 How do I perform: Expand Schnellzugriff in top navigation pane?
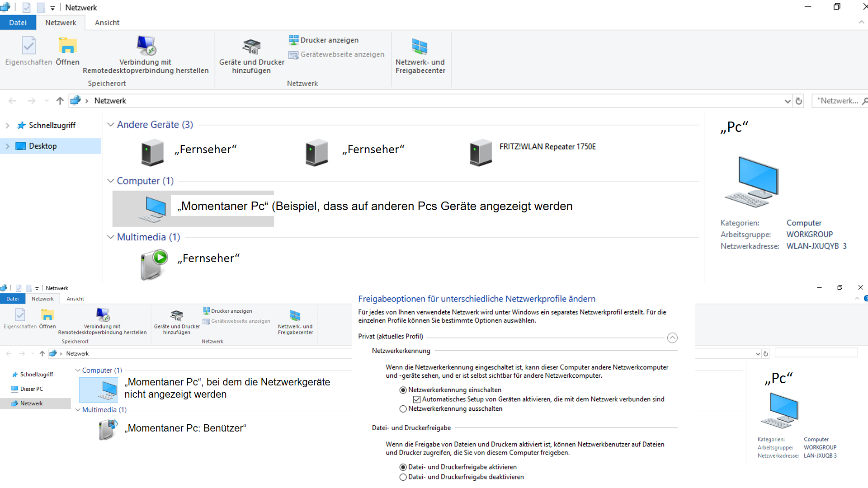click(7, 126)
